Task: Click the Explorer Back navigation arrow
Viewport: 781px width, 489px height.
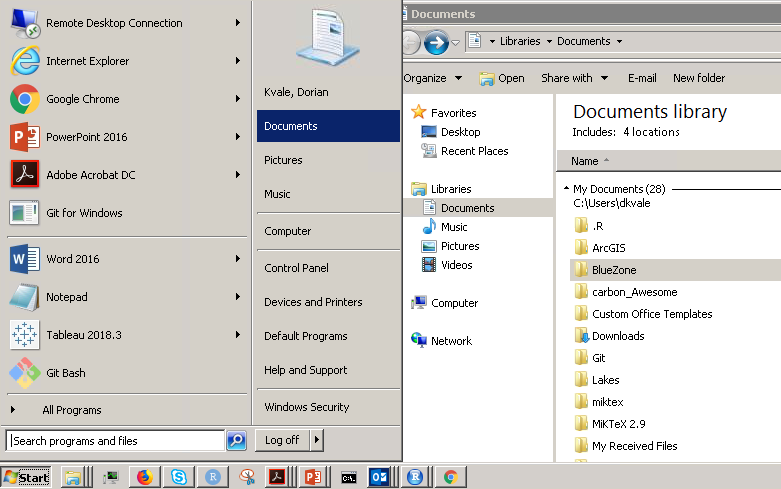Action: coord(411,43)
